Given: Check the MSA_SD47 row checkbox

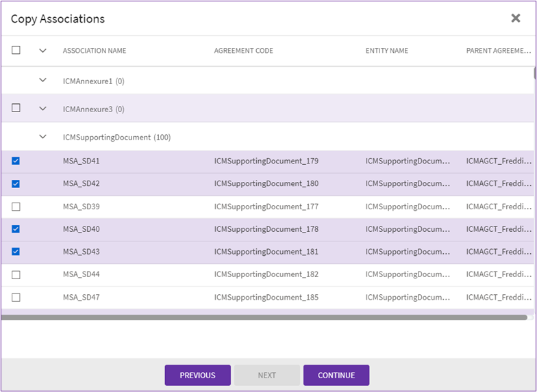Looking at the screenshot, I should [x=16, y=298].
